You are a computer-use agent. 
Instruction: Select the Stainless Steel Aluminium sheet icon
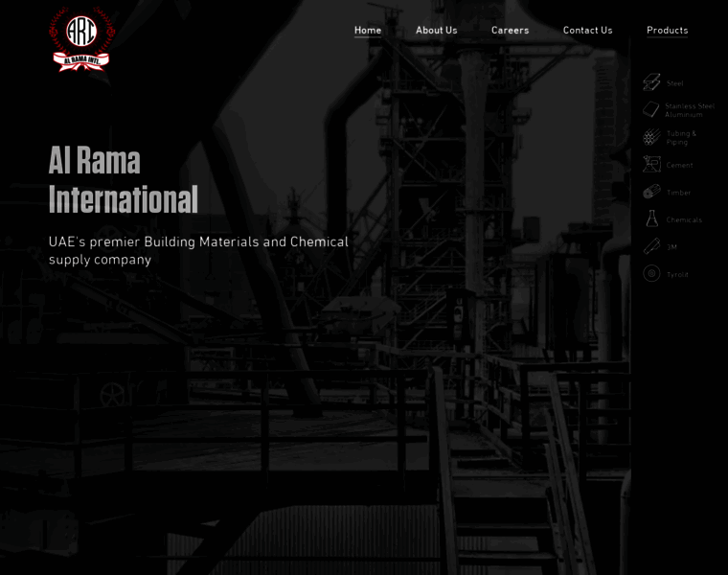(x=651, y=109)
